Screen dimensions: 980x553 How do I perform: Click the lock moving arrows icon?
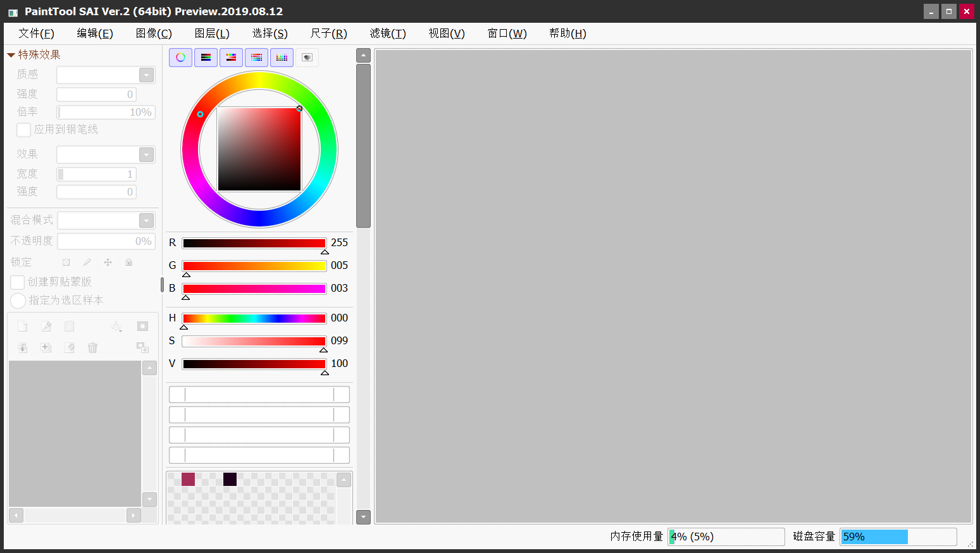pos(108,262)
